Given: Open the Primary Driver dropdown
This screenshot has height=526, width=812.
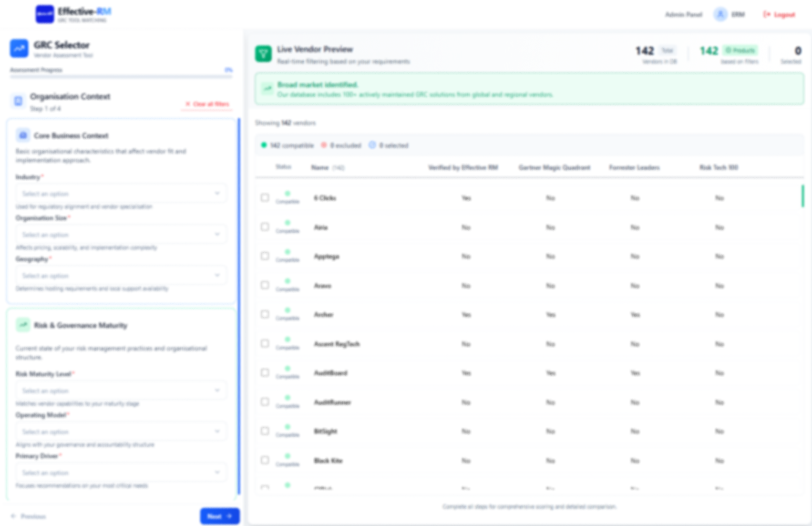Looking at the screenshot, I should point(121,472).
